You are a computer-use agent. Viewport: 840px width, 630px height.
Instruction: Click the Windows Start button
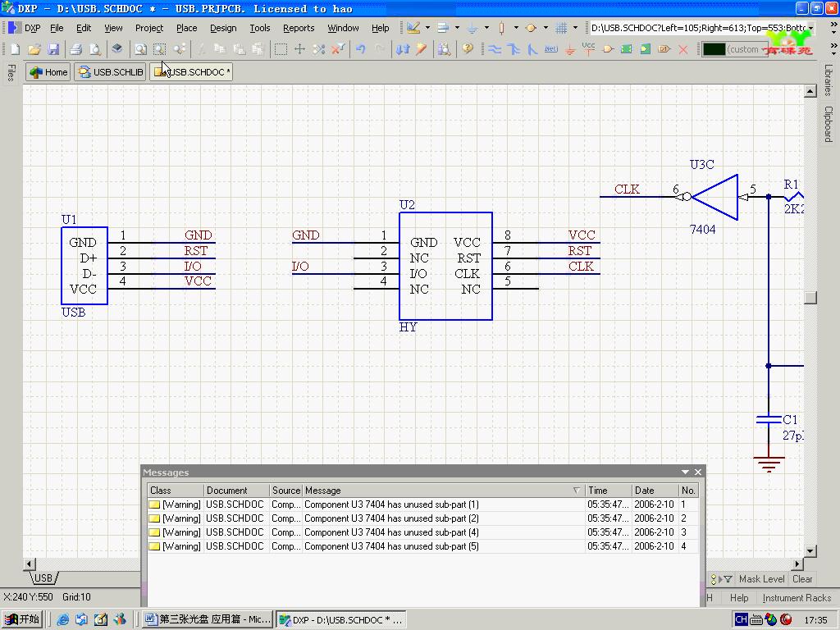[x=22, y=619]
